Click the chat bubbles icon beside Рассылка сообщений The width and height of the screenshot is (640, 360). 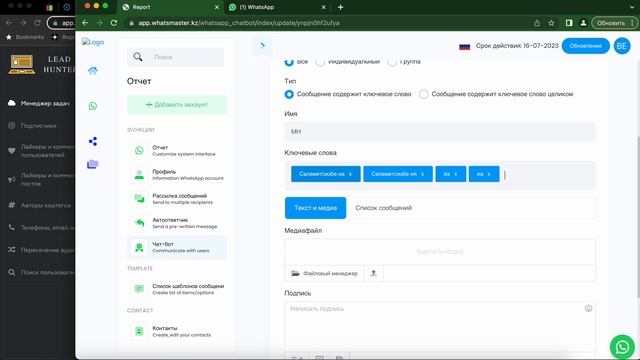pyautogui.click(x=139, y=199)
